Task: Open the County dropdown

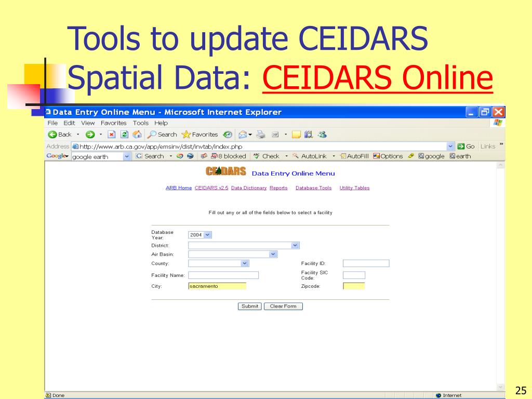Action: (219, 263)
